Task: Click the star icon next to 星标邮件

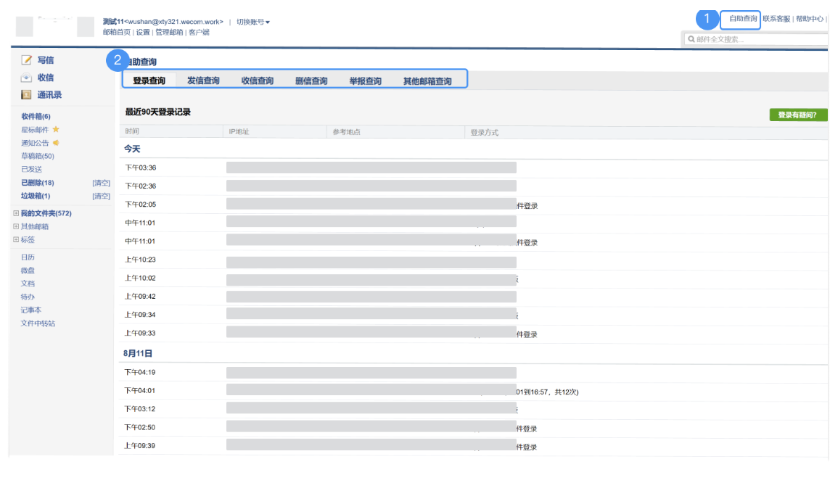Action: coord(56,130)
